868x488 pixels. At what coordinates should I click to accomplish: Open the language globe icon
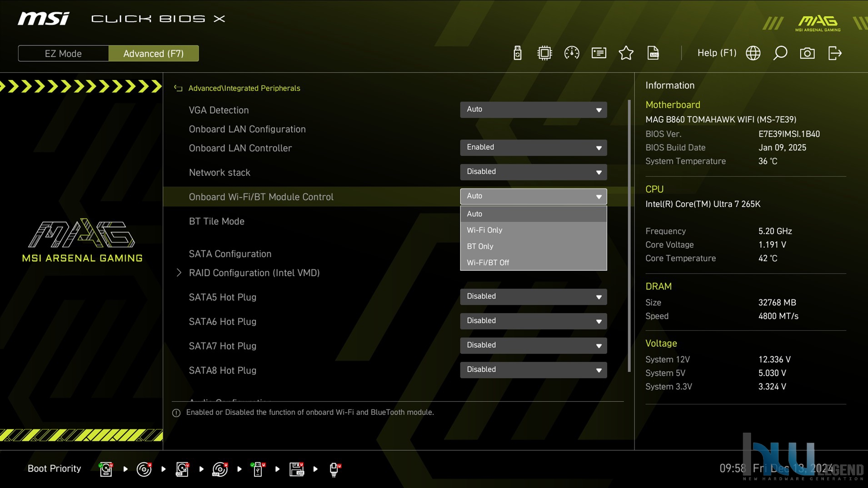pyautogui.click(x=753, y=53)
